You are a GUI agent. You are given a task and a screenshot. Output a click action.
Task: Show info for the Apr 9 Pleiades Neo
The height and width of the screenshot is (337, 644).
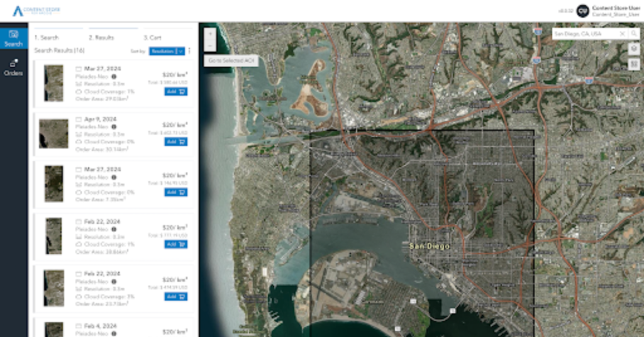[114, 126]
